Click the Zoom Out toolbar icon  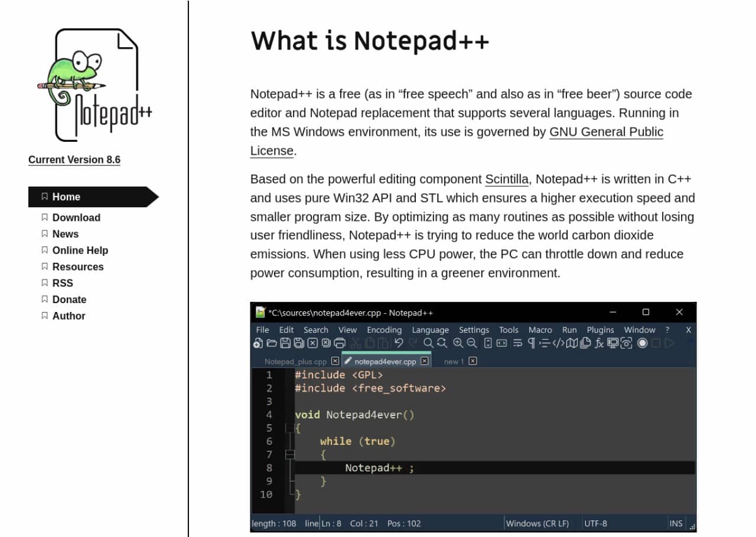click(471, 343)
